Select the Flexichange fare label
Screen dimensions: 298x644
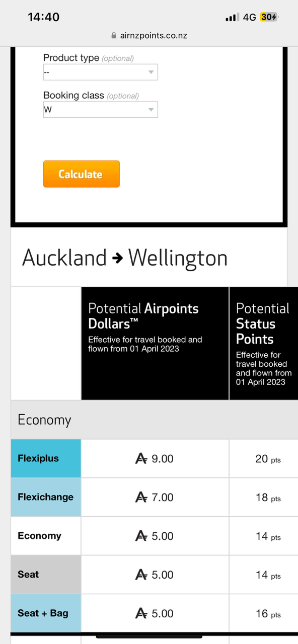46,498
